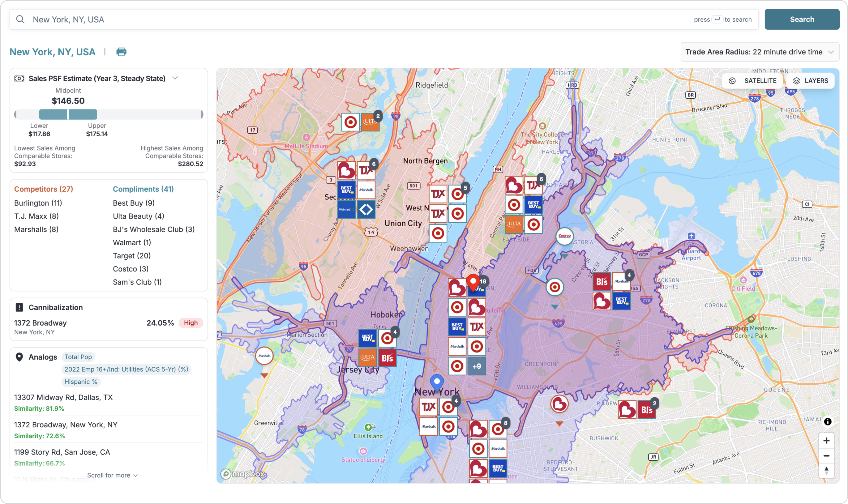Click T.J. Maxx (8) competitor entry
Screen dimensions: 848x504
(x=36, y=216)
